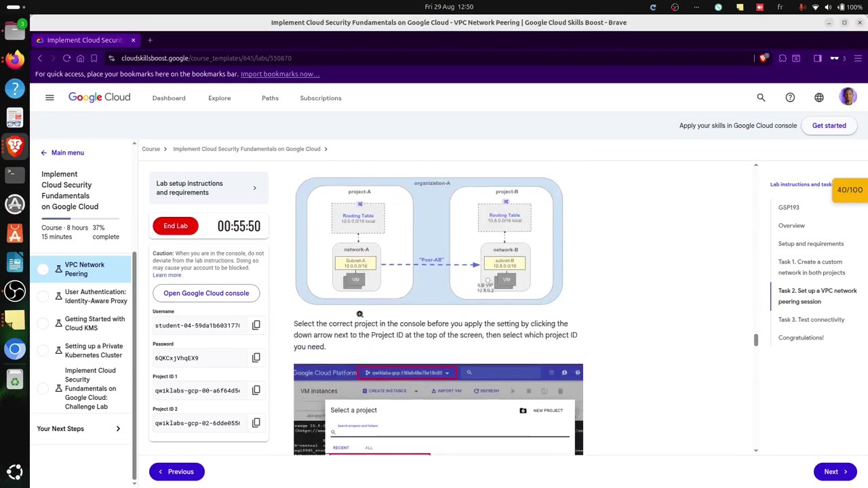868x488 pixels.
Task: Open Course breadcrumb link
Action: click(151, 149)
